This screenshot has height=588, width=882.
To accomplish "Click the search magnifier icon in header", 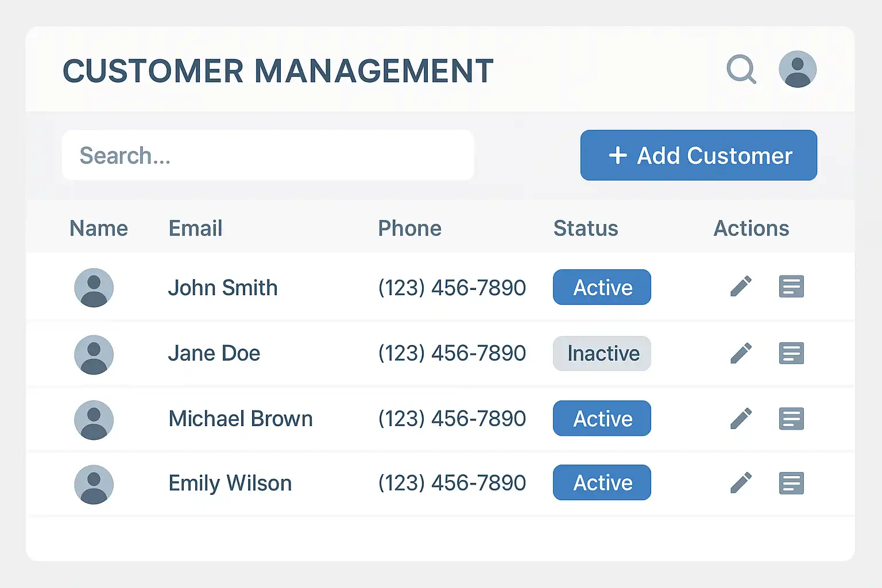I will click(x=741, y=69).
